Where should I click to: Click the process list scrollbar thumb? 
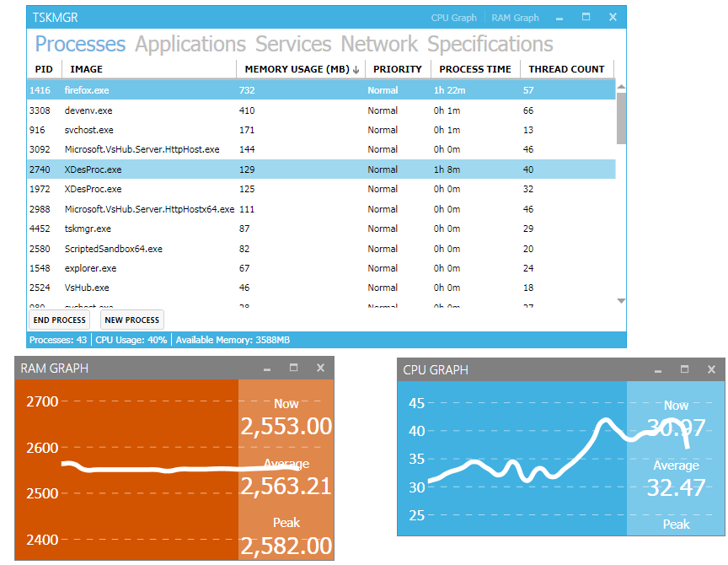pyautogui.click(x=621, y=119)
